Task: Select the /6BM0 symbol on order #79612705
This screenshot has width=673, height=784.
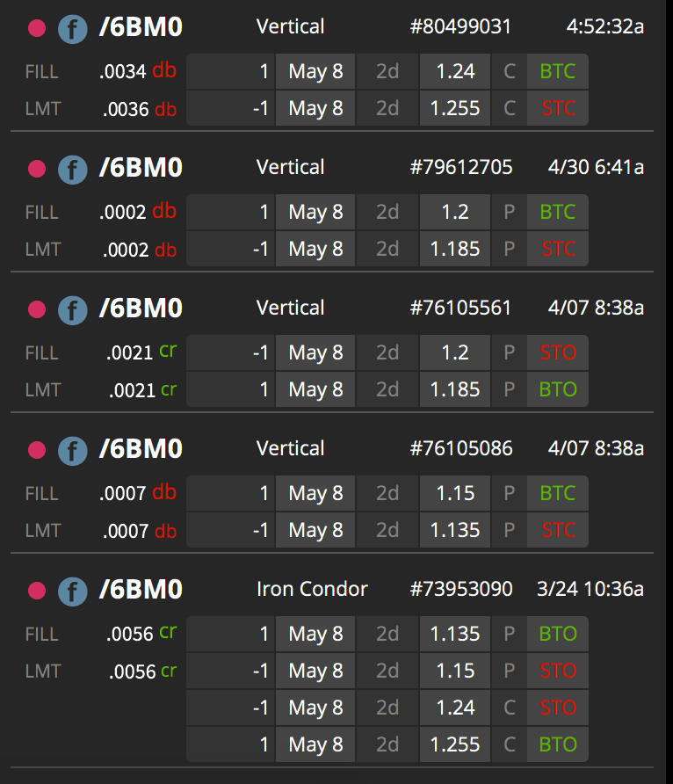Action: click(141, 168)
